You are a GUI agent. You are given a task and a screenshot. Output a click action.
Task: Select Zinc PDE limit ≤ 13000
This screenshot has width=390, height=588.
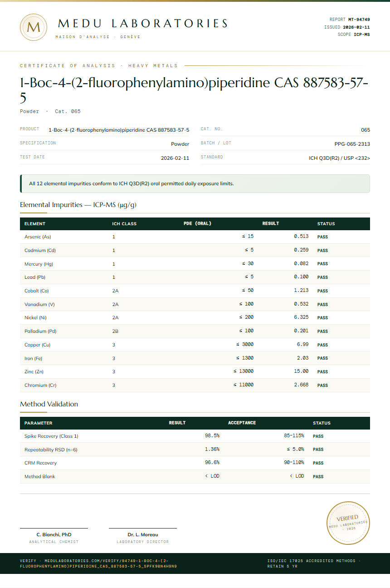tap(244, 371)
